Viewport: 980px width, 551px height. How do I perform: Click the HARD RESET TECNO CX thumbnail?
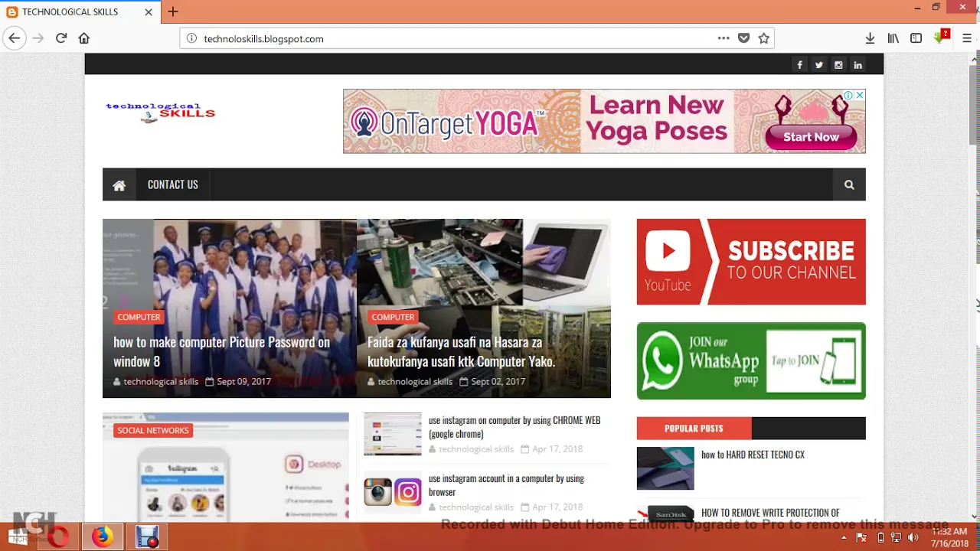[665, 468]
